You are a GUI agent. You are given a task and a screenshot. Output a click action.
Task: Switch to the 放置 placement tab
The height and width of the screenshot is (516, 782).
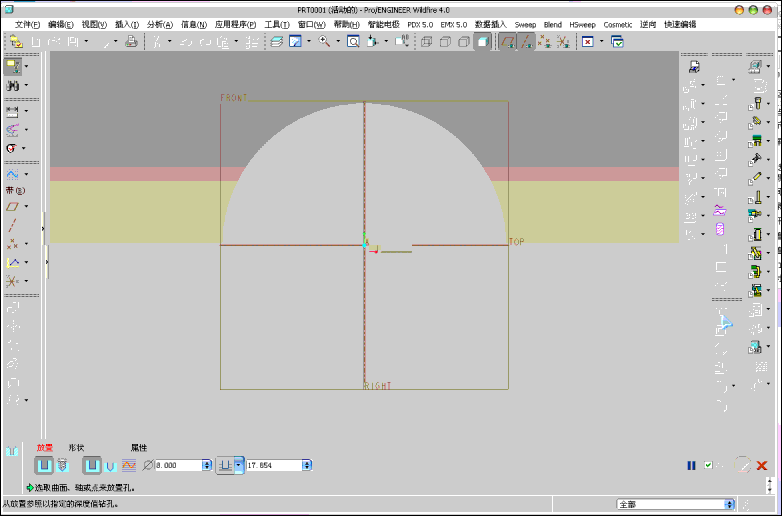coord(44,448)
